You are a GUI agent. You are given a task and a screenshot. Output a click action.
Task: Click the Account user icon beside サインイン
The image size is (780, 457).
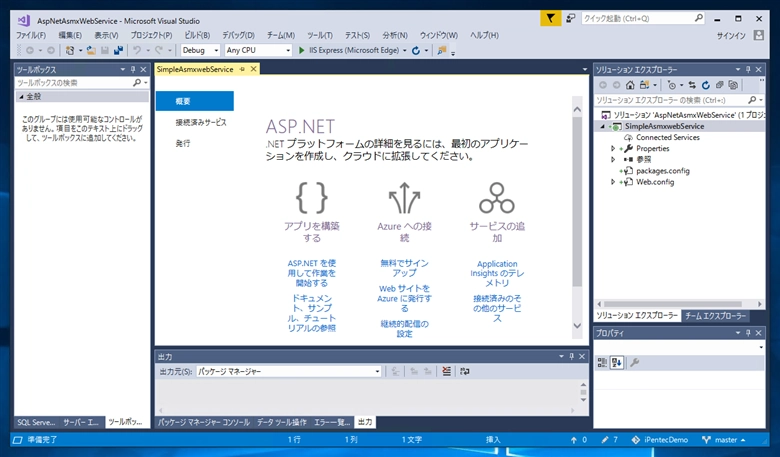pyautogui.click(x=759, y=35)
